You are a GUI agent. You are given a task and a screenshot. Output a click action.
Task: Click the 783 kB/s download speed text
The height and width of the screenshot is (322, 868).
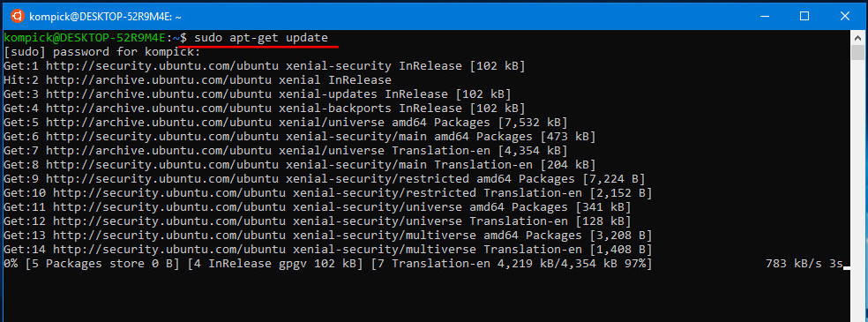794,264
